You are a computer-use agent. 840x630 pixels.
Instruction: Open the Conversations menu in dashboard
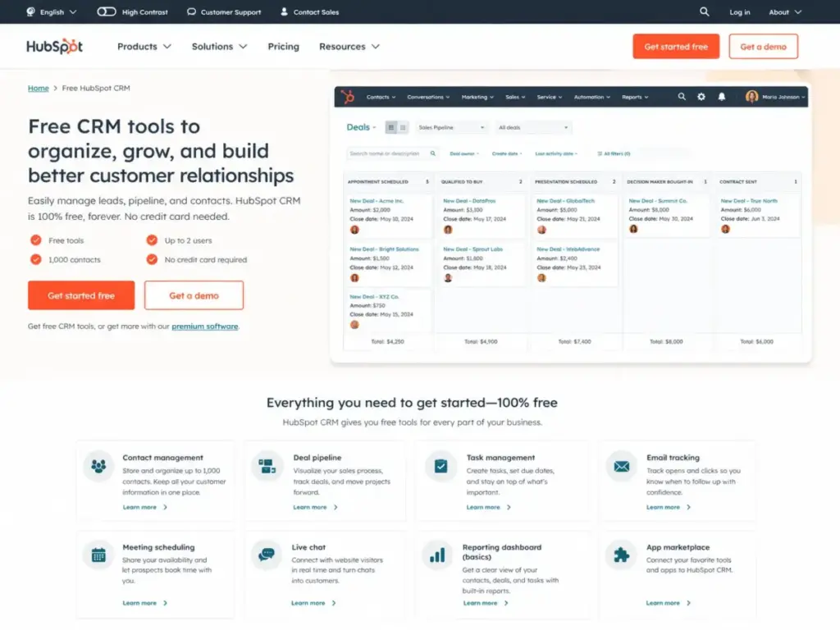coord(428,97)
